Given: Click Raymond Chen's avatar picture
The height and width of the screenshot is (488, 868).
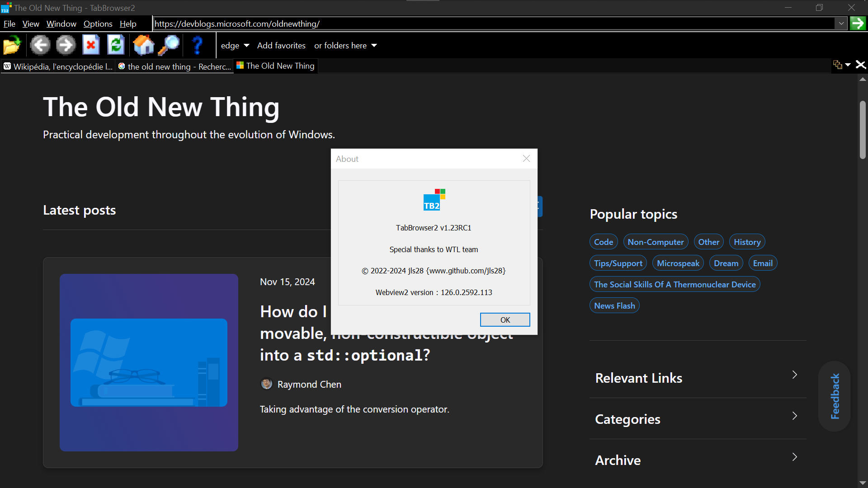Looking at the screenshot, I should [267, 384].
